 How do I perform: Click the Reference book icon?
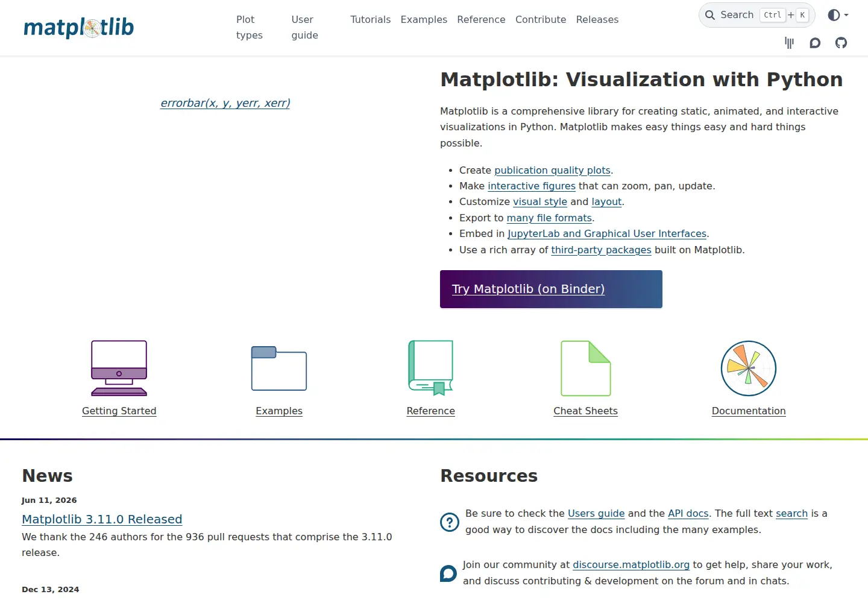430,368
